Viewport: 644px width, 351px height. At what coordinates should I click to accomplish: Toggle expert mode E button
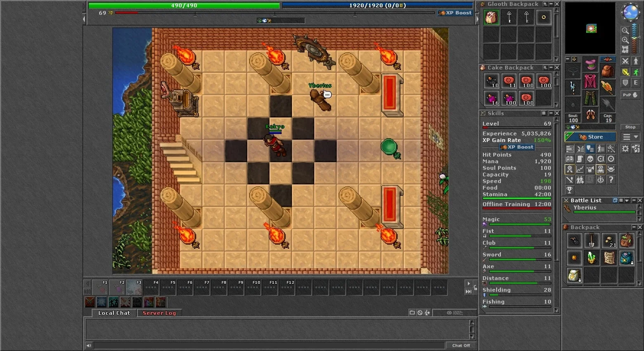click(x=636, y=83)
